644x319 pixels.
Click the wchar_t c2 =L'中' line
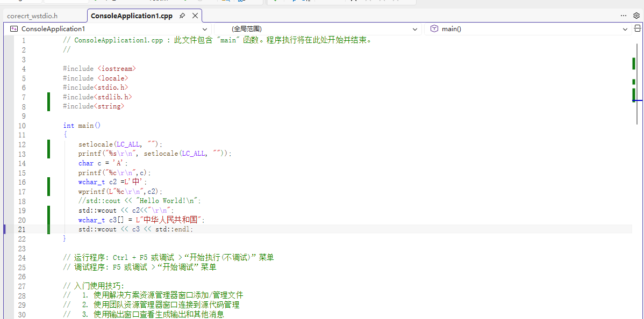[113, 182]
